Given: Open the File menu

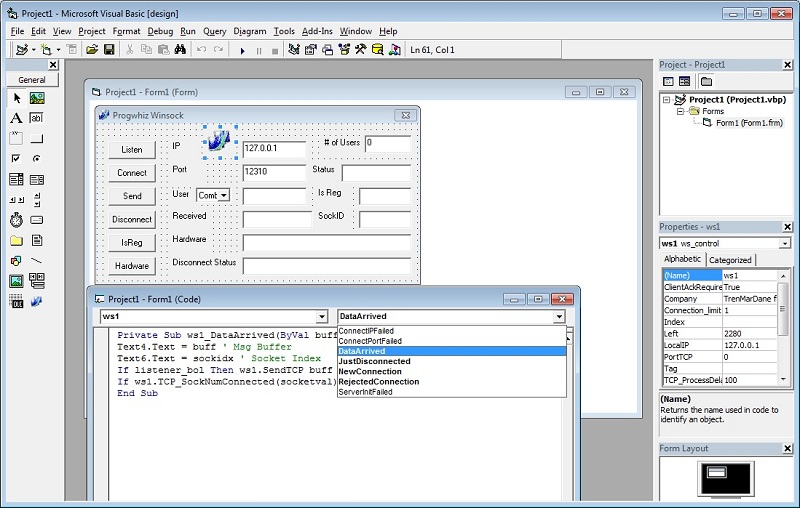Looking at the screenshot, I should (x=17, y=31).
